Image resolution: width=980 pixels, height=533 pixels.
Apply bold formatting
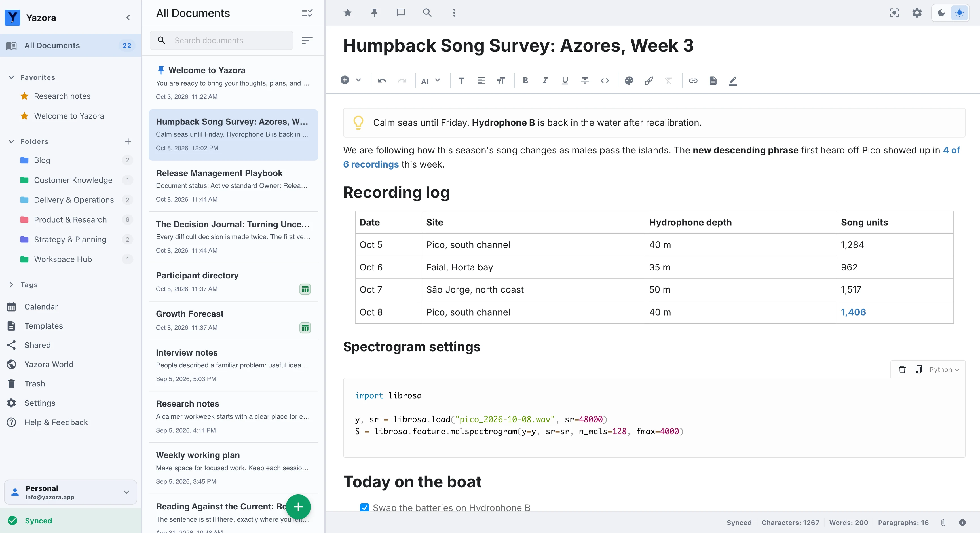click(x=525, y=81)
